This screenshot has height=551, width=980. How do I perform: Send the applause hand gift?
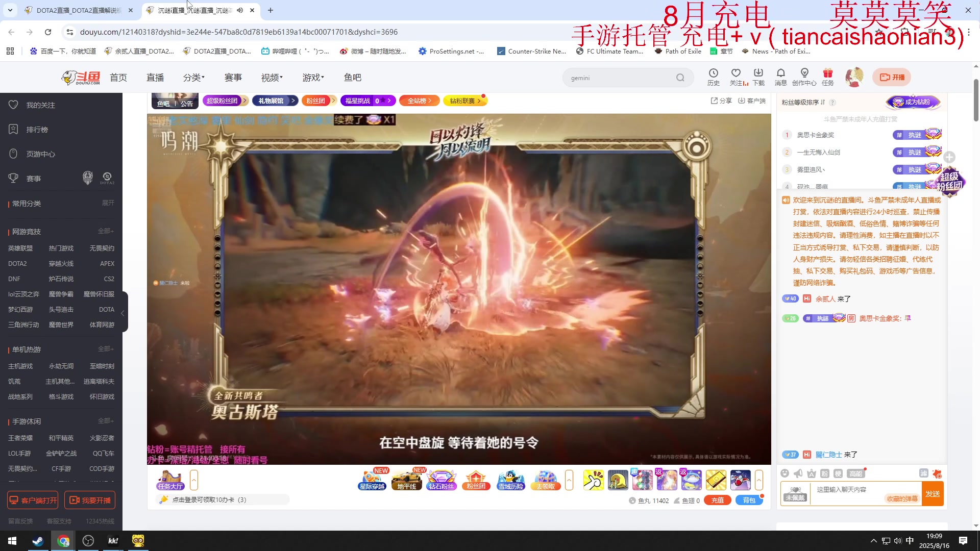click(x=593, y=480)
